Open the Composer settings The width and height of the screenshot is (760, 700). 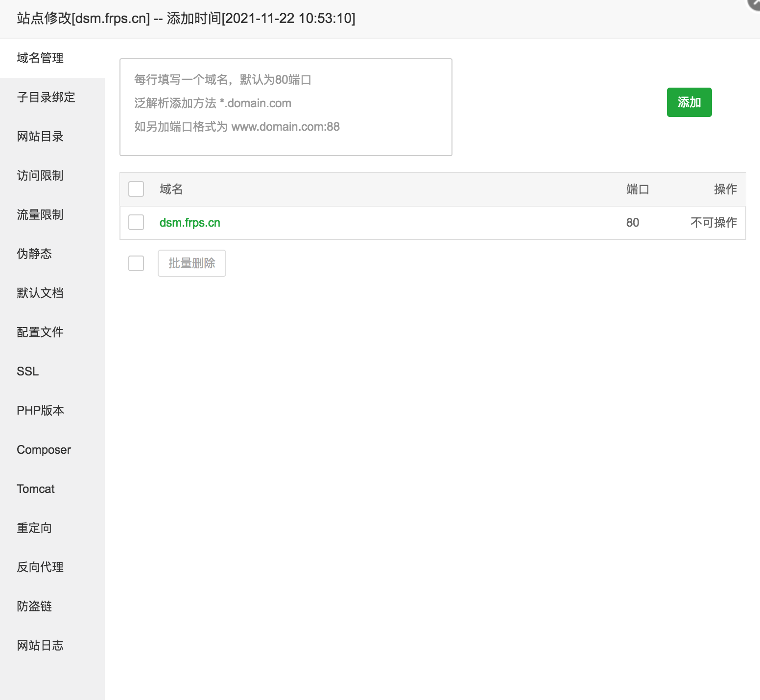click(44, 449)
